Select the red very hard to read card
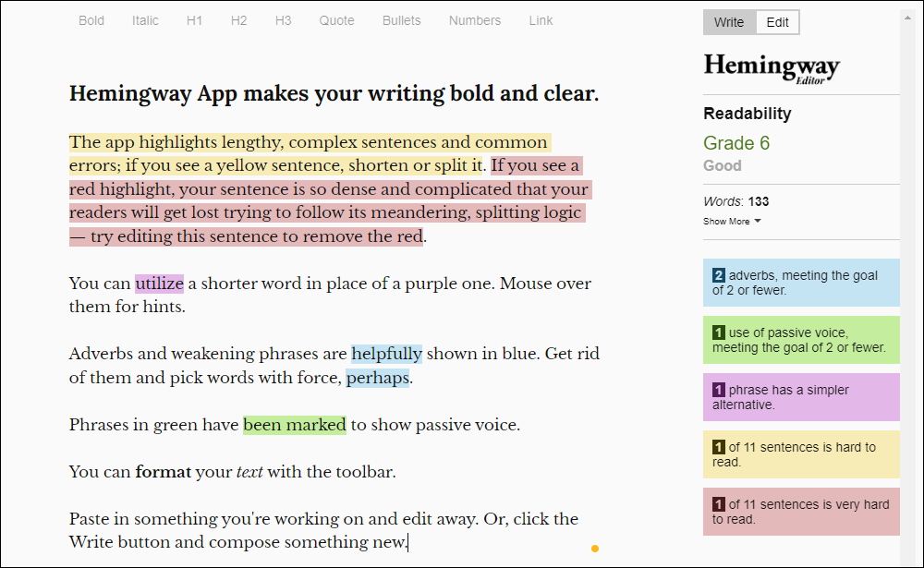924x568 pixels. [801, 512]
